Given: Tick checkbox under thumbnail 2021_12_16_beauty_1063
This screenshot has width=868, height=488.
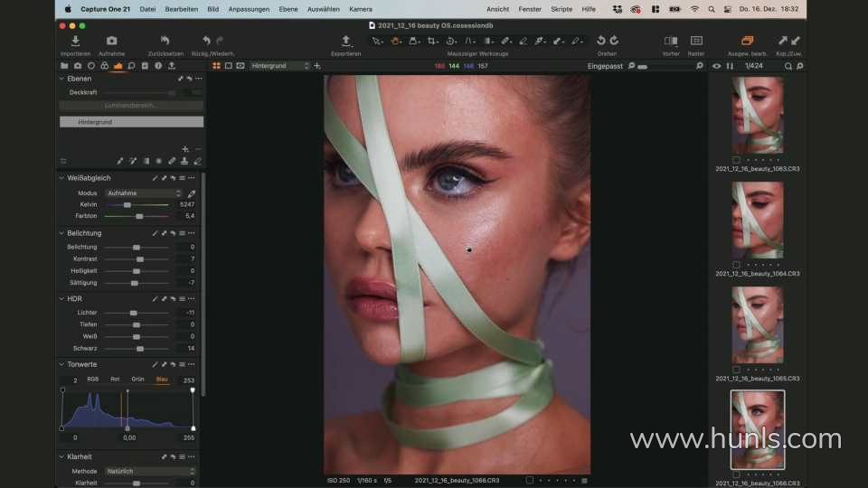Looking at the screenshot, I should pyautogui.click(x=737, y=160).
